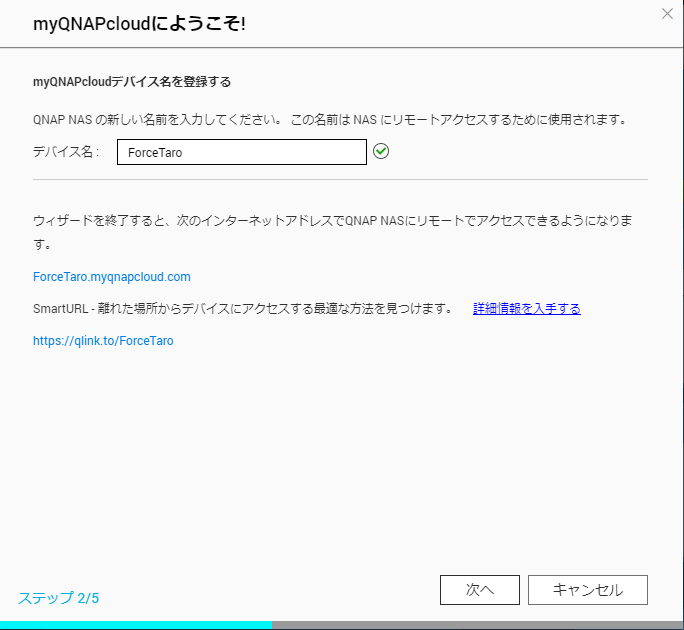Viewport: 684px width, 630px height.
Task: Click the デバイス名 field label
Action: (x=66, y=152)
